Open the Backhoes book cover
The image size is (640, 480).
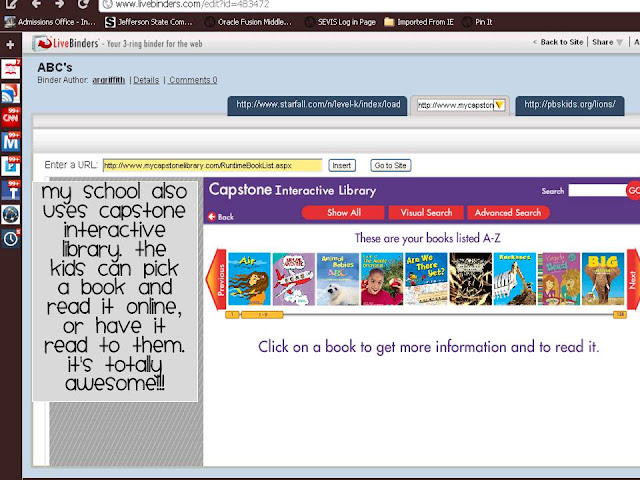515,279
